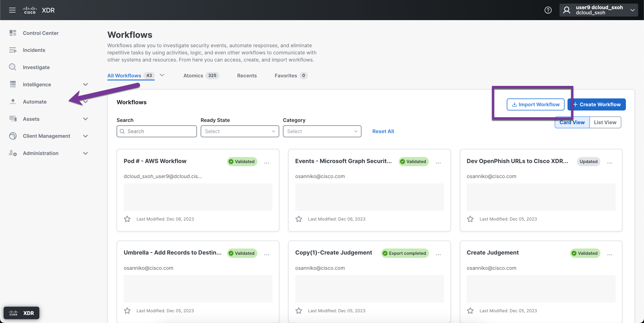Click the Control Center sidebar icon

point(13,33)
